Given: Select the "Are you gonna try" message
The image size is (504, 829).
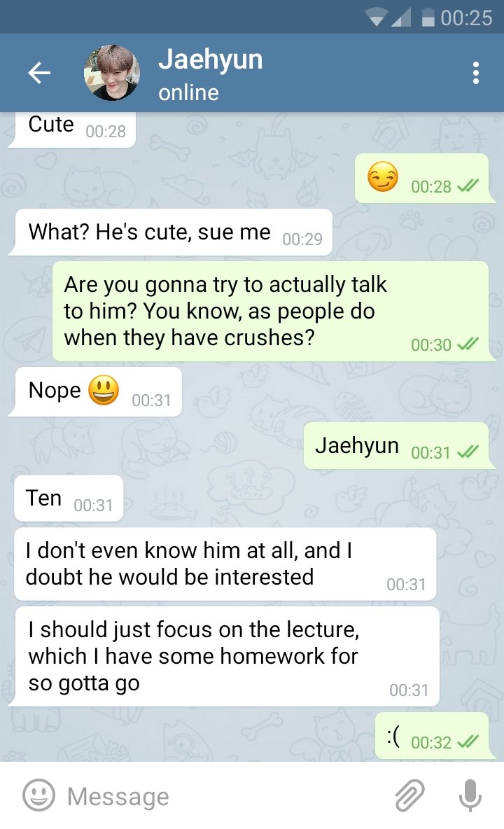Looking at the screenshot, I should tap(271, 312).
